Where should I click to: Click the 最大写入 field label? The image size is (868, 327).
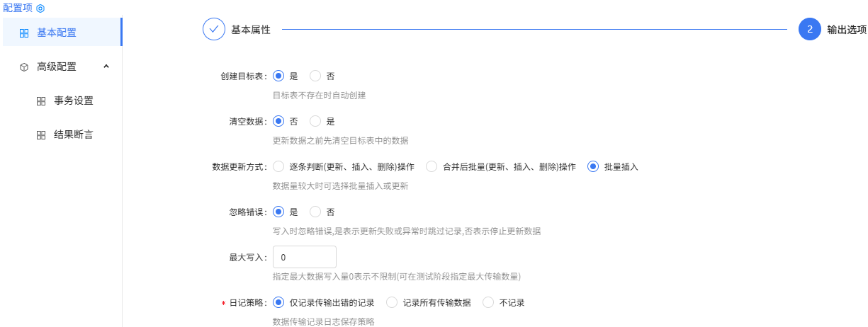(248, 257)
